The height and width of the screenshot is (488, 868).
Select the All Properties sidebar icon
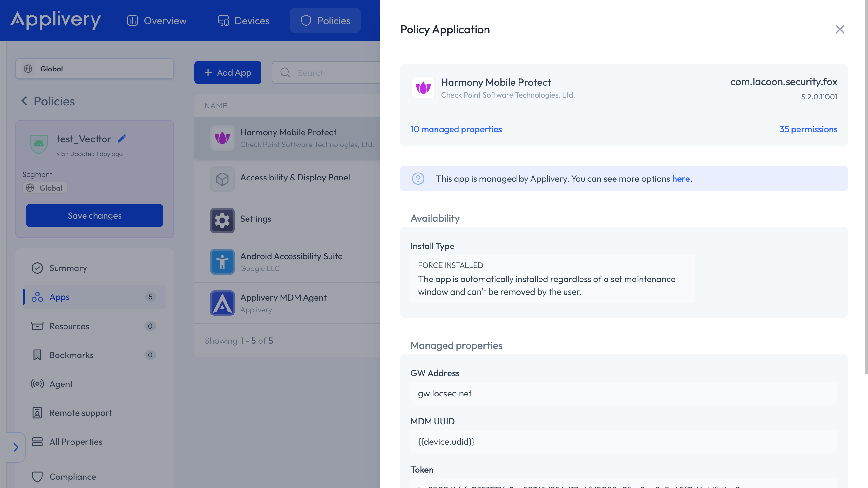coord(37,442)
